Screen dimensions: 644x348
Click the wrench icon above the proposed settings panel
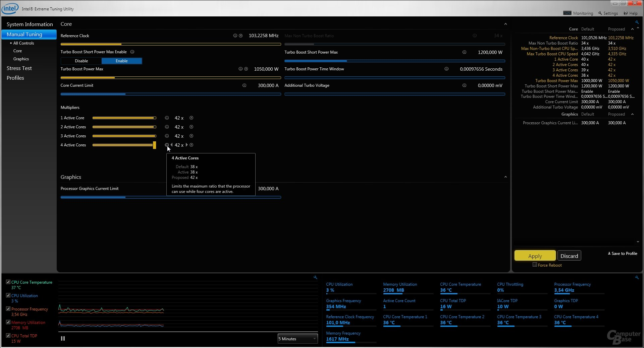click(x=637, y=22)
